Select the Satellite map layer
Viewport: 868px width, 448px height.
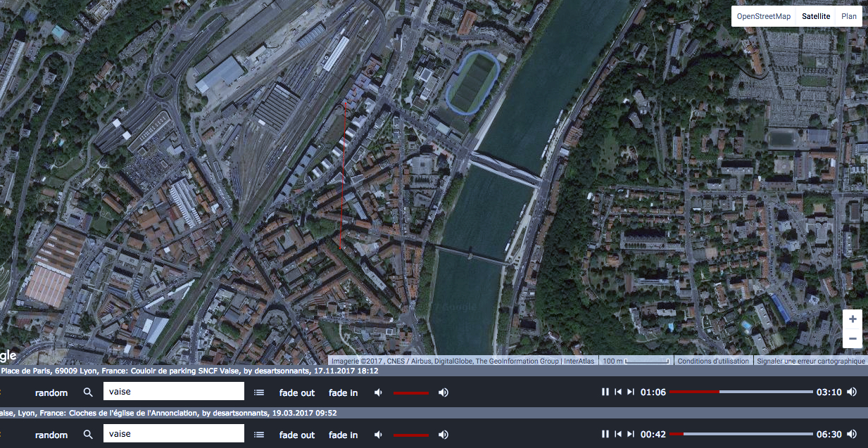click(x=816, y=16)
